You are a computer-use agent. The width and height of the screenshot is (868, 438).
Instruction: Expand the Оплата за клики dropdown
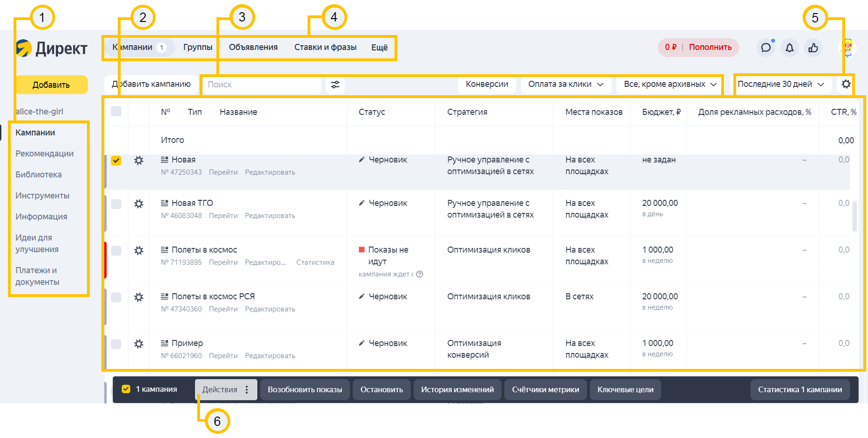pyautogui.click(x=566, y=84)
